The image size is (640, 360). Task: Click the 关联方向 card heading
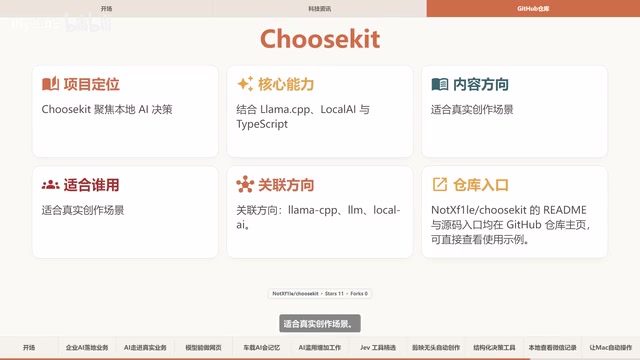tap(286, 185)
